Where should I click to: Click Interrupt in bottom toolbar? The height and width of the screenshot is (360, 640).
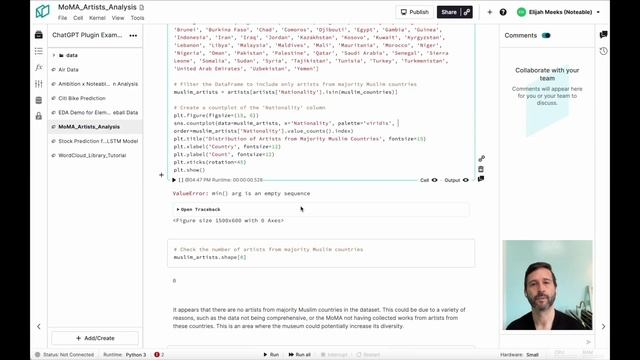coord(334,355)
